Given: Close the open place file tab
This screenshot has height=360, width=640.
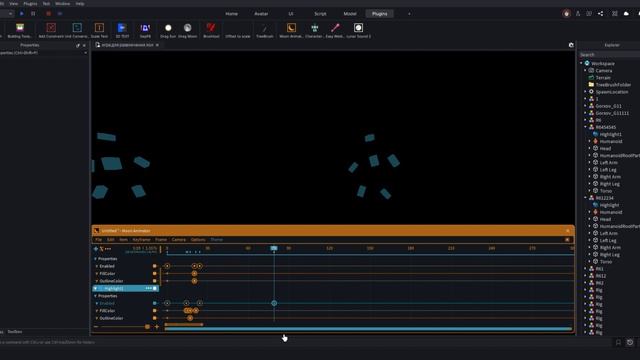Looking at the screenshot, I should click(158, 45).
